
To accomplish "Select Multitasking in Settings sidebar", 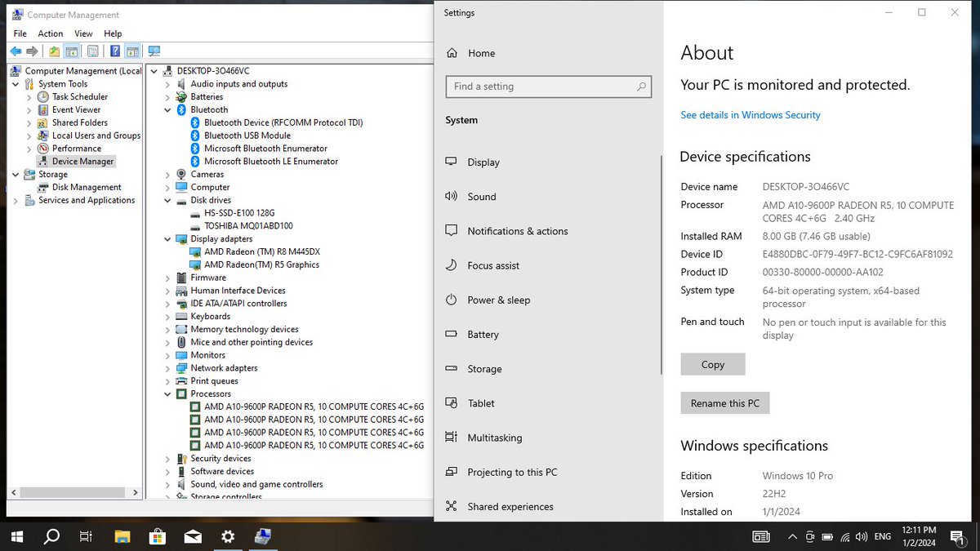I will [494, 438].
